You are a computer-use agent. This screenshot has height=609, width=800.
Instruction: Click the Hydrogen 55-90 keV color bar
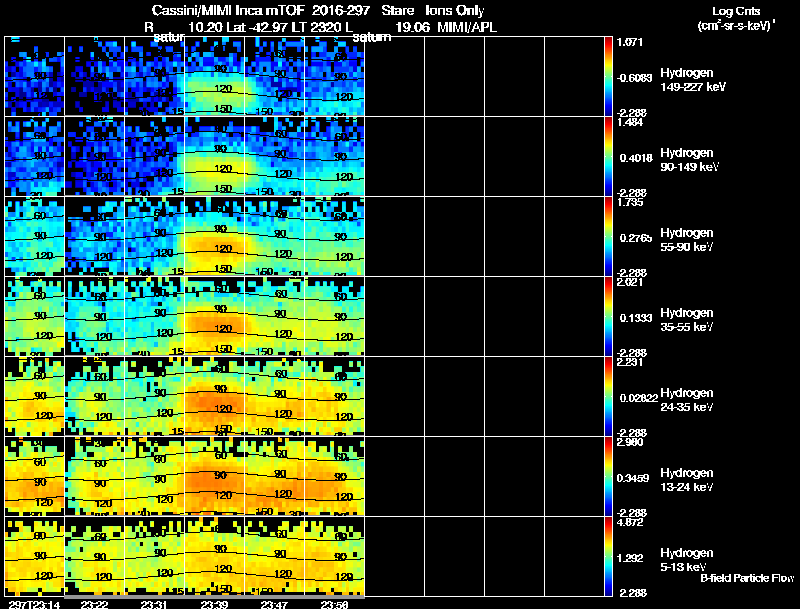point(608,237)
